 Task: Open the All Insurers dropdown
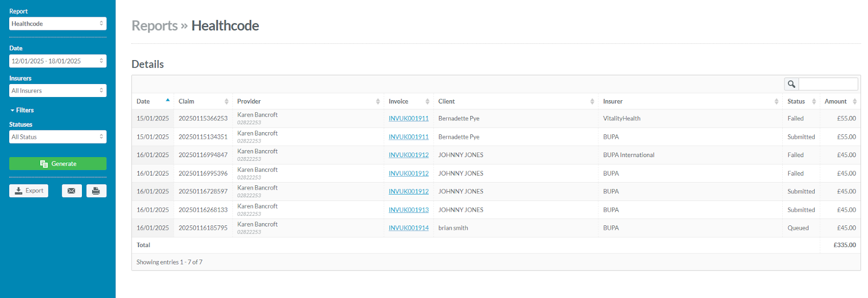[x=58, y=91]
